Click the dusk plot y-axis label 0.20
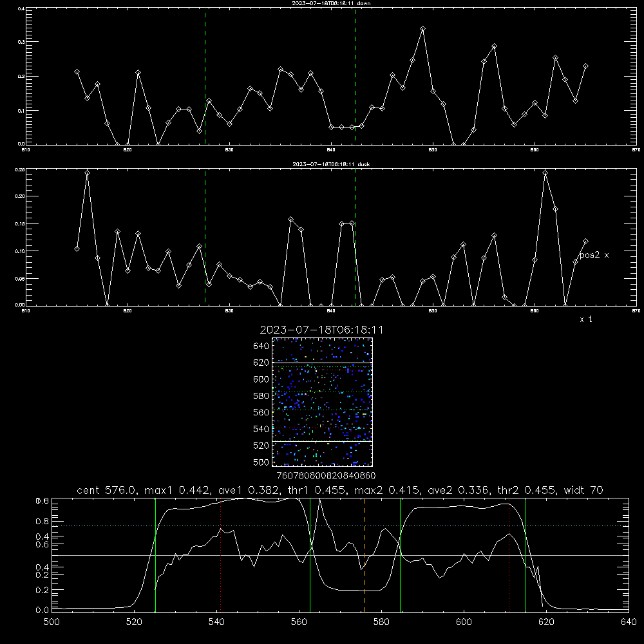Image resolution: width=644 pixels, height=644 pixels. (x=20, y=196)
